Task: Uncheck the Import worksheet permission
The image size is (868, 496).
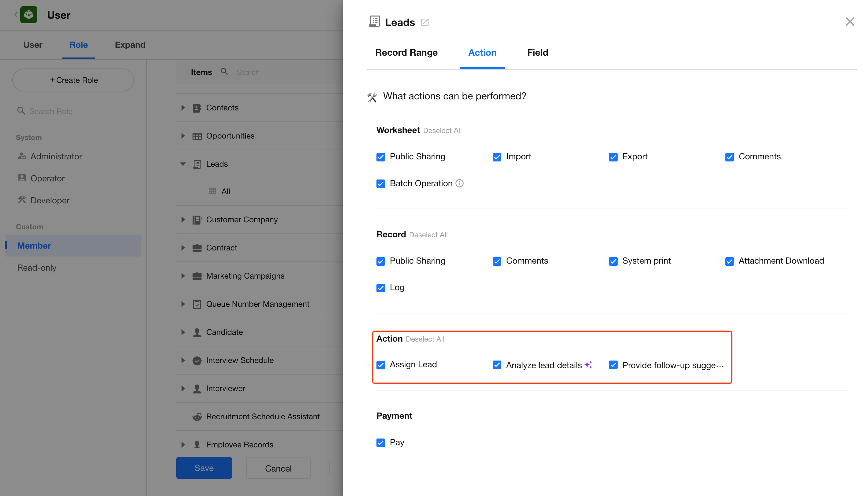Action: click(497, 157)
